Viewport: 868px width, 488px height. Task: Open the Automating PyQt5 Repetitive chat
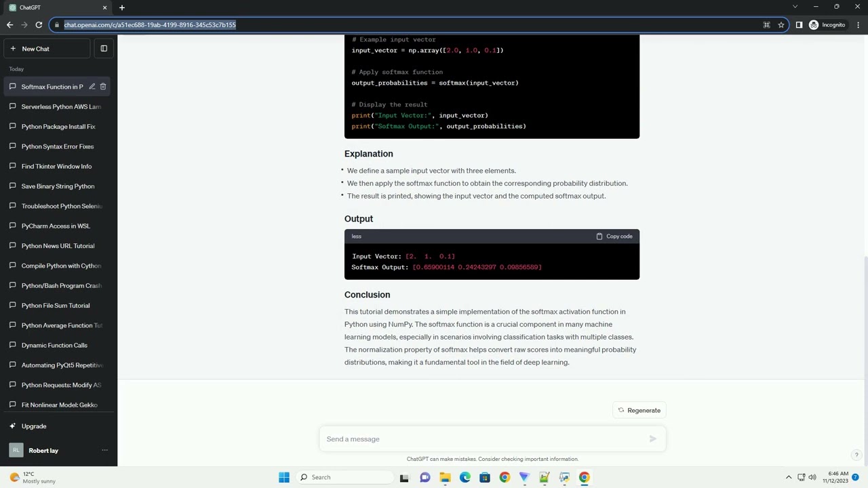58,365
